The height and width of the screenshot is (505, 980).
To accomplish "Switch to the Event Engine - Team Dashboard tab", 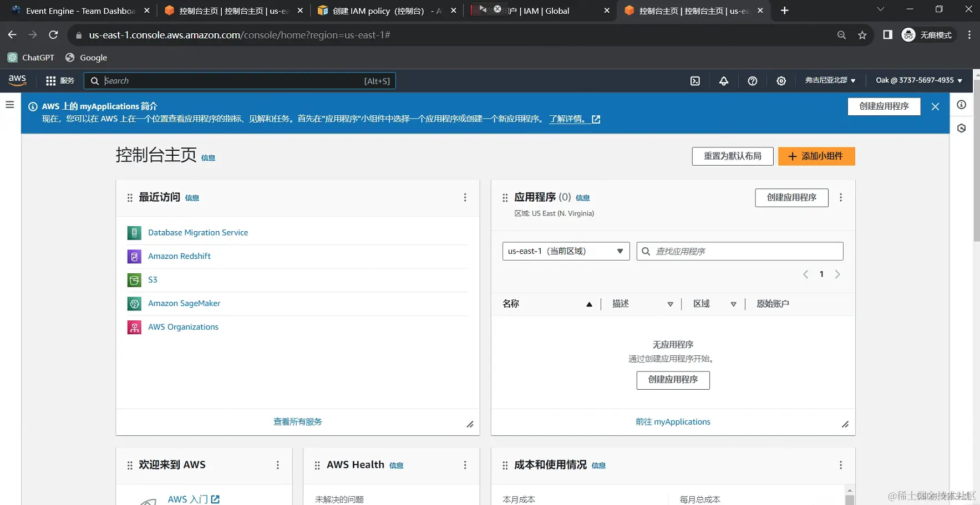I will click(80, 11).
